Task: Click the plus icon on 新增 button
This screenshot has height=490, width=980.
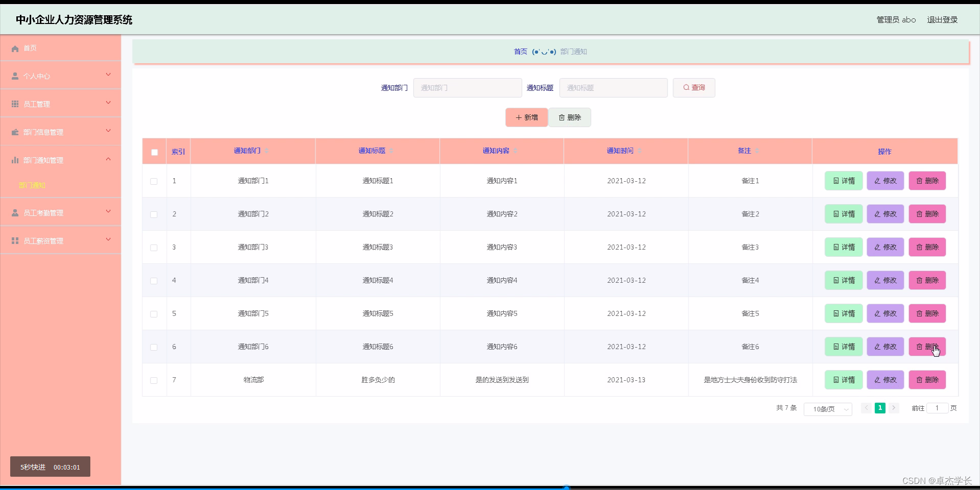Action: pyautogui.click(x=518, y=117)
